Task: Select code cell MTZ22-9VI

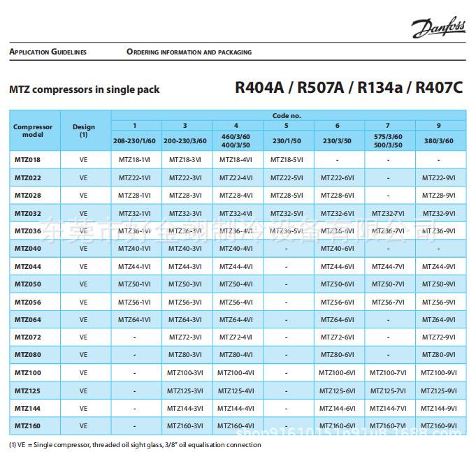Action: [439, 177]
